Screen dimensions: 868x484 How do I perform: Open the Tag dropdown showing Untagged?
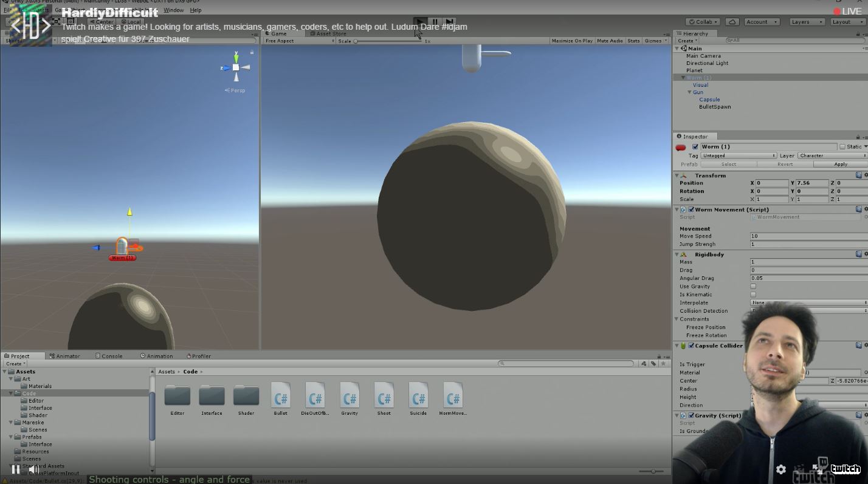739,155
